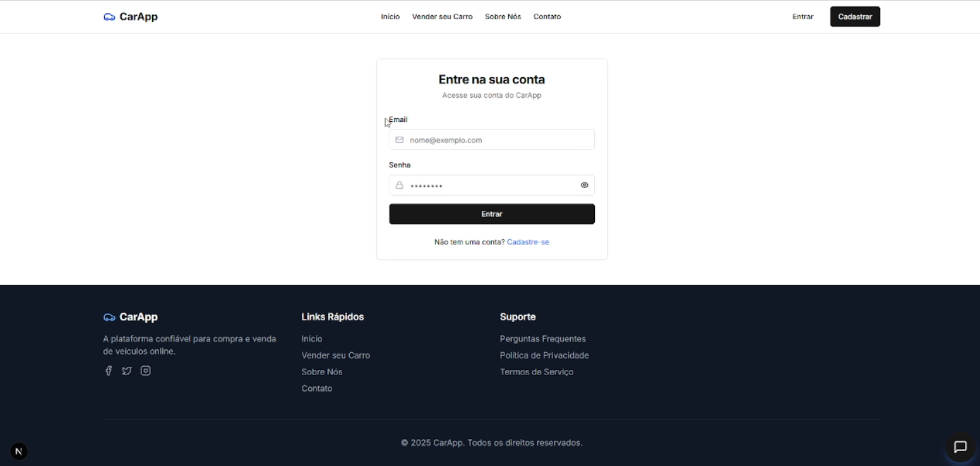Click Vender seu Carro in footer
The image size is (980, 466).
[336, 355]
